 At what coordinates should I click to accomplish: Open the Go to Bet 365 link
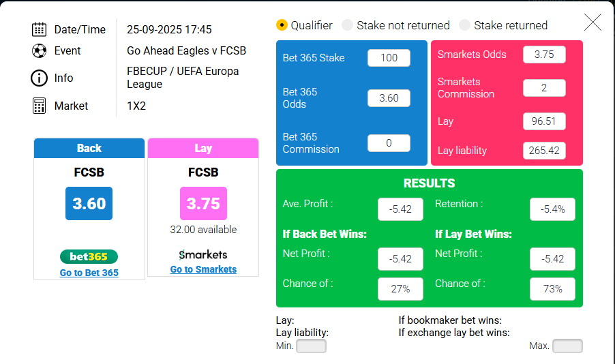(x=89, y=273)
